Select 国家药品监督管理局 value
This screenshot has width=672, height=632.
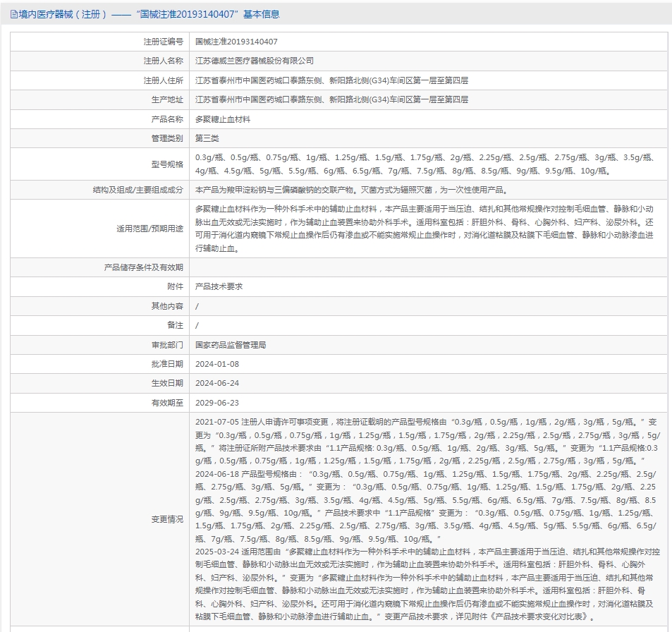tap(231, 345)
